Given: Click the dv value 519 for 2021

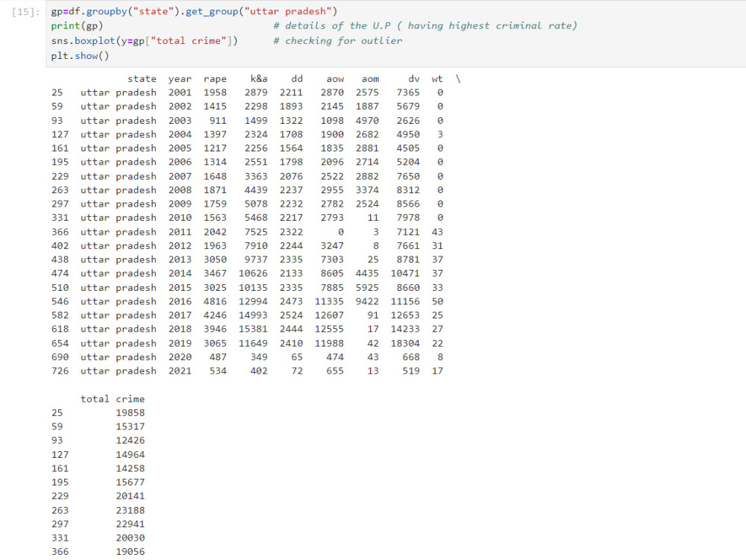Looking at the screenshot, I should pyautogui.click(x=411, y=371).
